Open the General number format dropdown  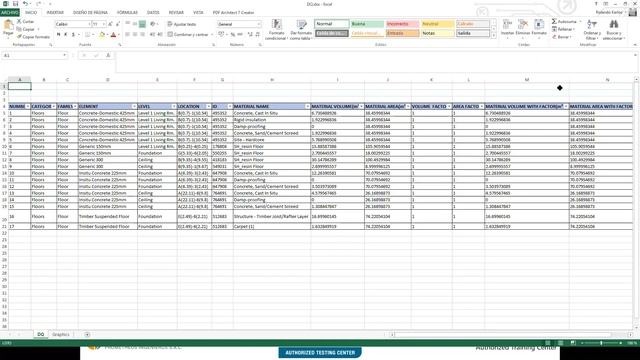coord(258,24)
